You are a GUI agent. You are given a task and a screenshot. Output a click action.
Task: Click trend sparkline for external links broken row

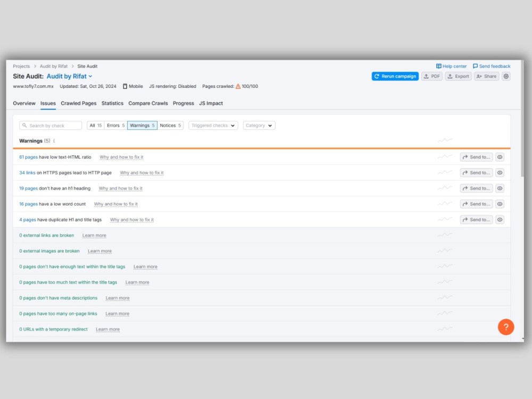[444, 235]
